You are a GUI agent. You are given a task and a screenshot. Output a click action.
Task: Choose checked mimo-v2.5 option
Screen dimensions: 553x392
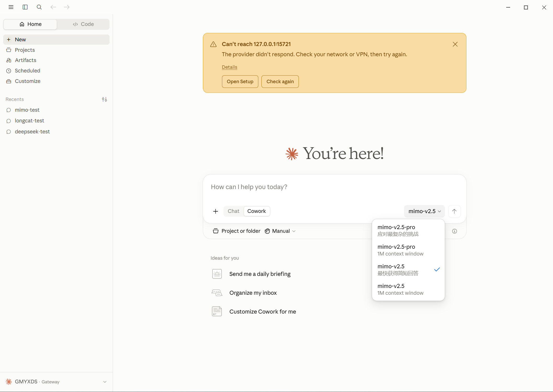pos(408,270)
